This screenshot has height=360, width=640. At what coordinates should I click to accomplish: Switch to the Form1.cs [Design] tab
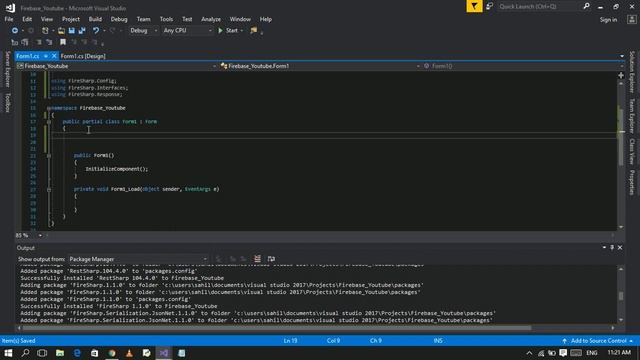click(x=83, y=56)
